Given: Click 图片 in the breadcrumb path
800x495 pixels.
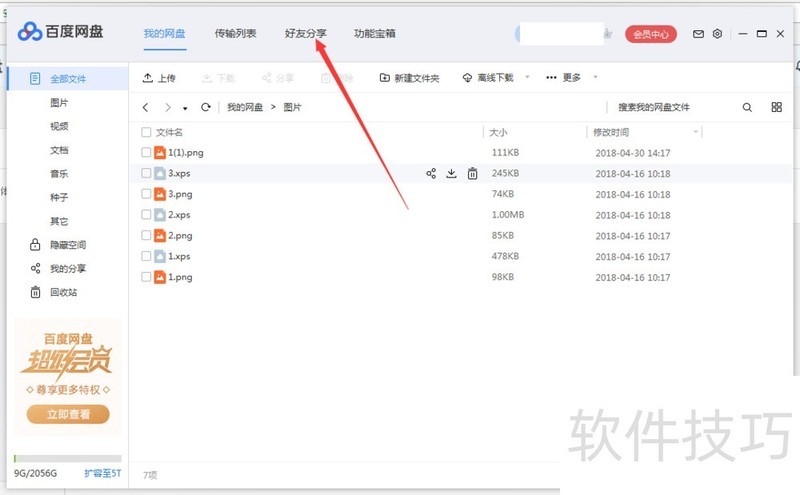Looking at the screenshot, I should (292, 107).
